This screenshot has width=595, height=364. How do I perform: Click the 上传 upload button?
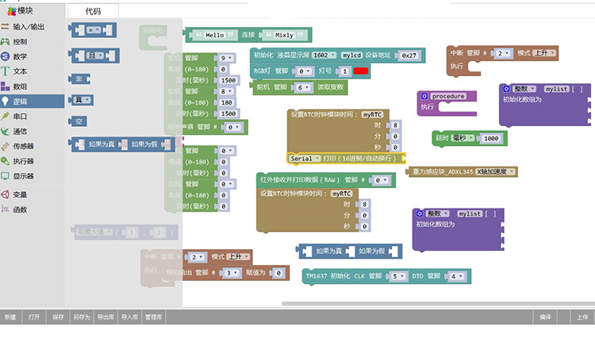(582, 317)
